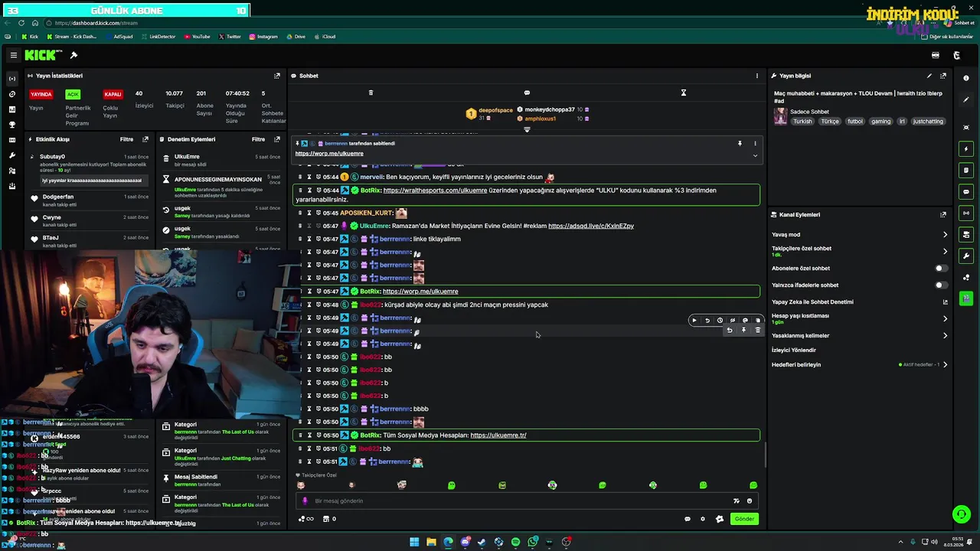Image resolution: width=980 pixels, height=551 pixels.
Task: Open Sohbet panel three-dot menu
Action: 757,76
